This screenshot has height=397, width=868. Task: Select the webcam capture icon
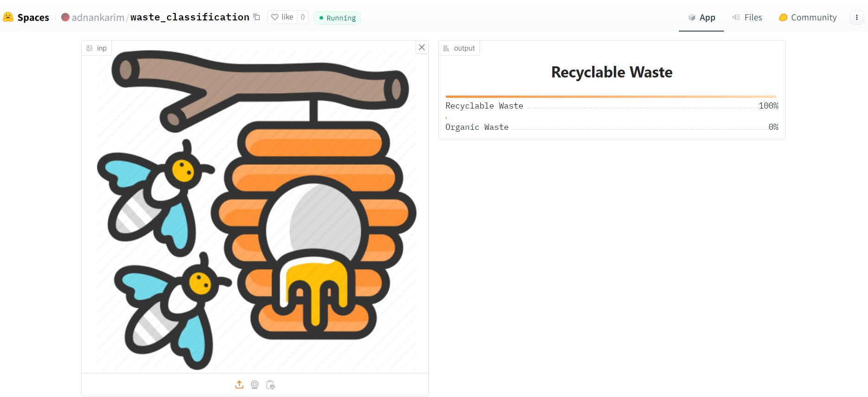[255, 384]
